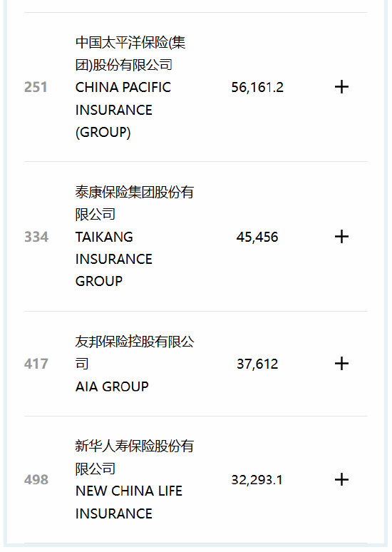Select rank number 251
This screenshot has width=392, height=552.
pos(36,87)
